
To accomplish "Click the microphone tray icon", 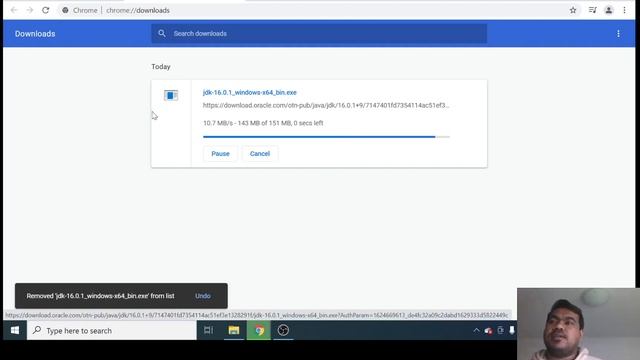I will [x=512, y=330].
